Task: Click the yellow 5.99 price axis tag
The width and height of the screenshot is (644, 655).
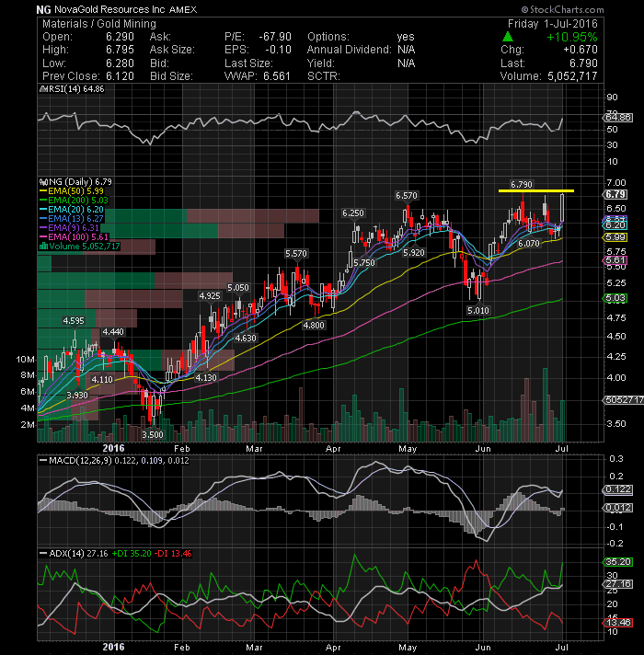Action: coord(615,237)
